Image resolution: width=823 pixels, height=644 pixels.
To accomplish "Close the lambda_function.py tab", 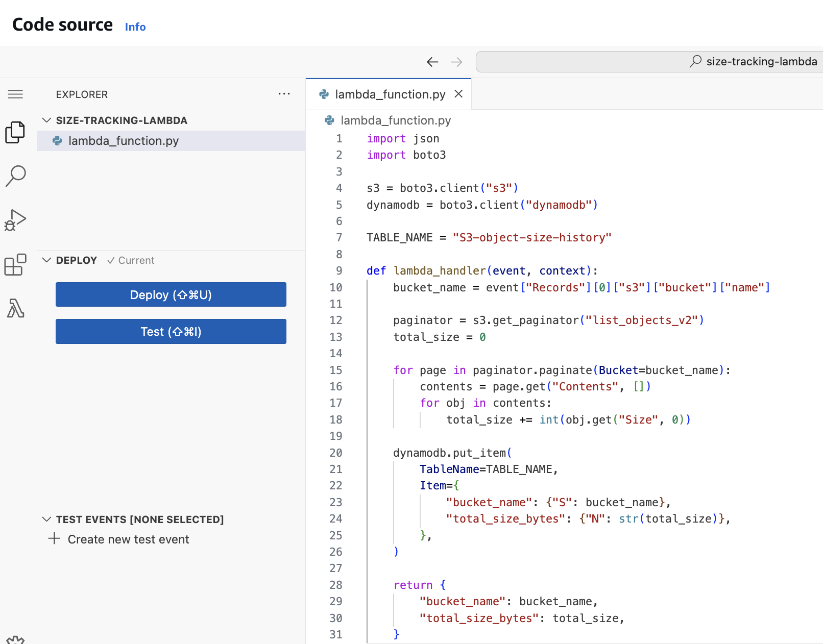I will pos(458,94).
